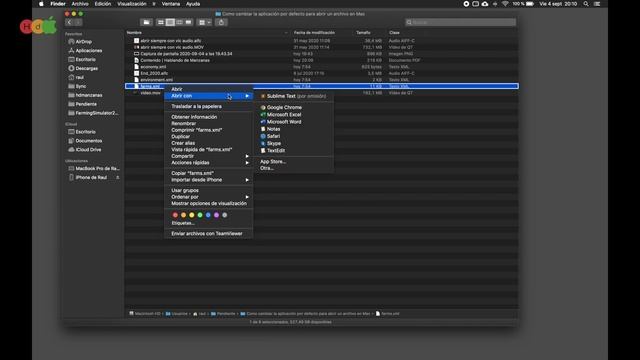Eject iPhone de Raul in the sidebar
Screen dimensions: 640x360
118,178
